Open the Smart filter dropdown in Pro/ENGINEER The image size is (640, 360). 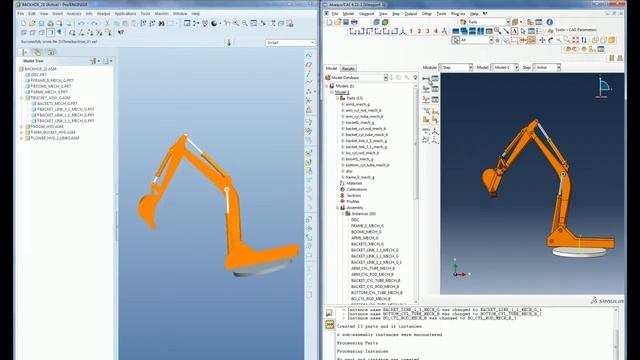290,42
